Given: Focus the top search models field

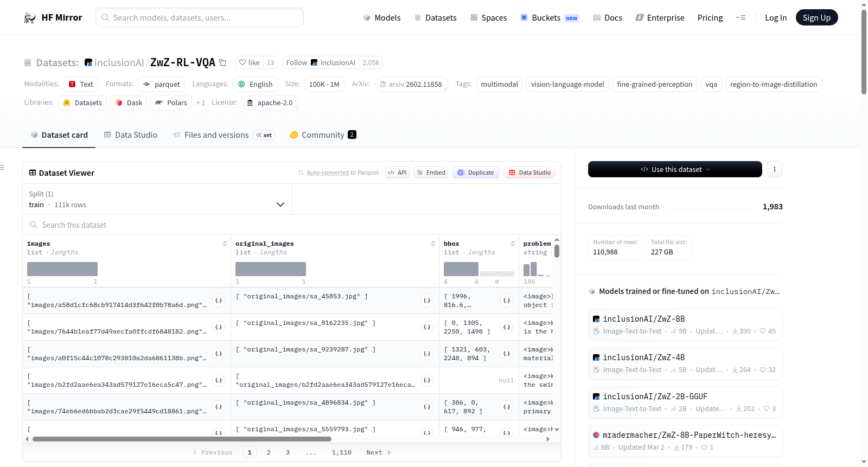Looking at the screenshot, I should coord(200,17).
